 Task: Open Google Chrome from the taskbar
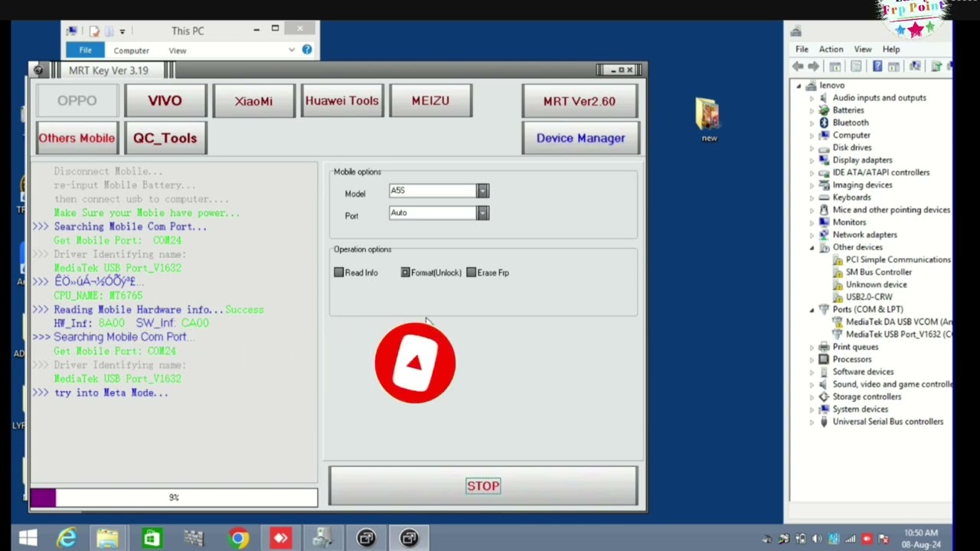tap(238, 539)
